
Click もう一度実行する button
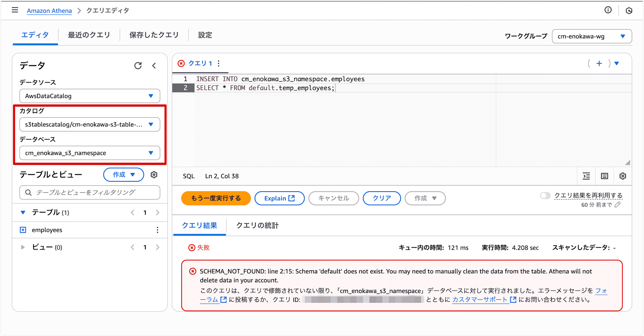tap(216, 198)
